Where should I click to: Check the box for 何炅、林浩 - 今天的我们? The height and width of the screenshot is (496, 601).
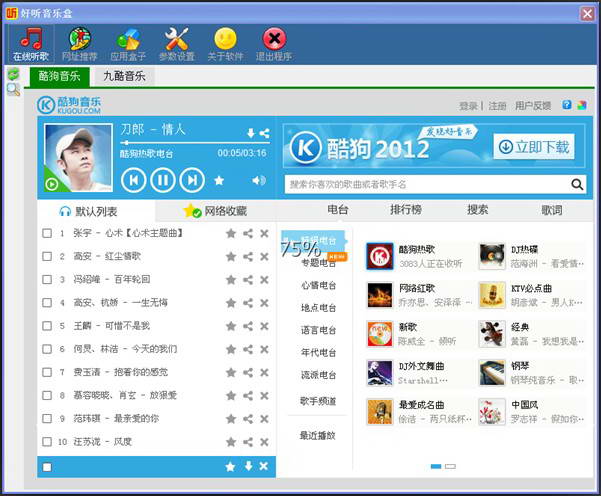coord(47,349)
